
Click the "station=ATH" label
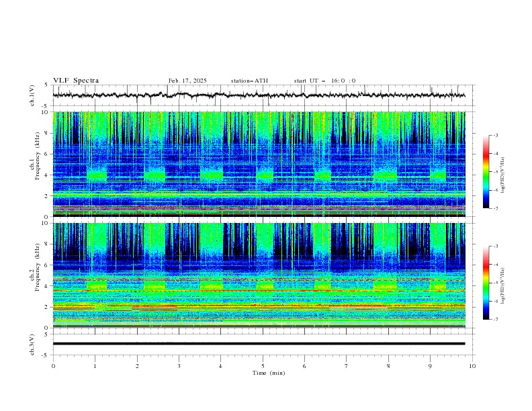click(x=249, y=81)
